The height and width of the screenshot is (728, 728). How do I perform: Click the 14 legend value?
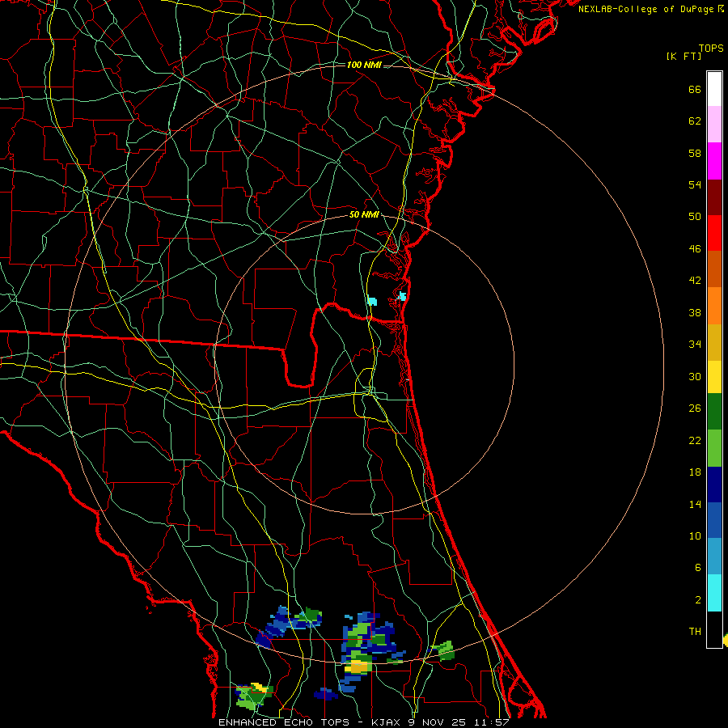pyautogui.click(x=695, y=504)
